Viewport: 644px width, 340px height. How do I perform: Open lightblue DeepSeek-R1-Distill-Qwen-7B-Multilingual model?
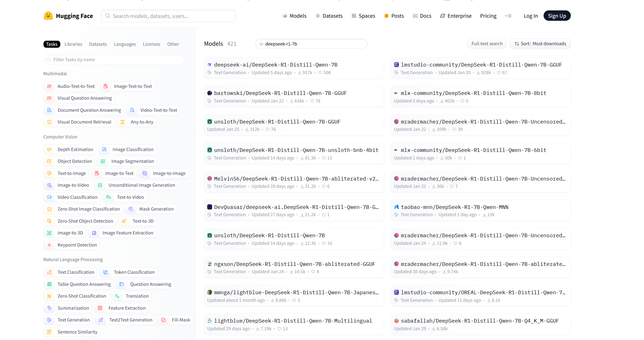pyautogui.click(x=294, y=324)
